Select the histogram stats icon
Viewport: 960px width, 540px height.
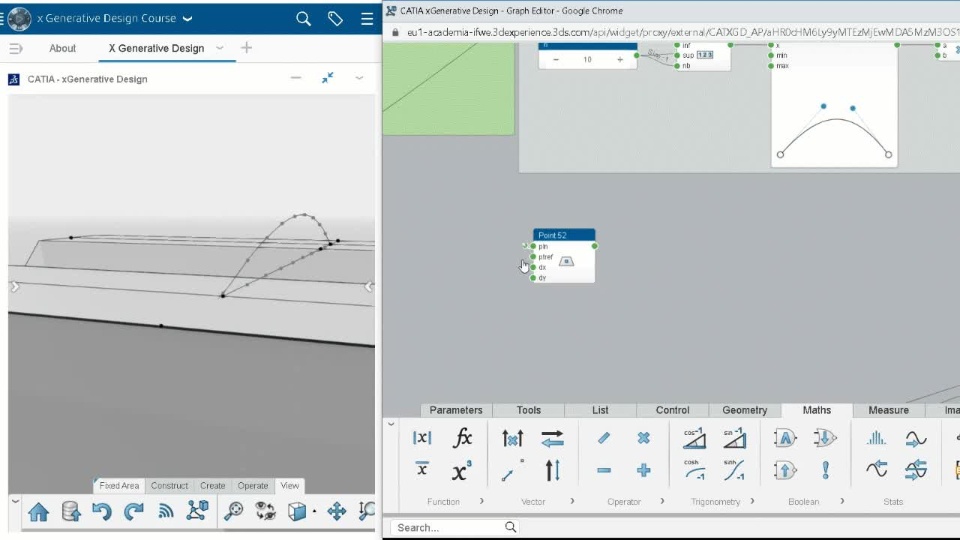[x=876, y=438]
